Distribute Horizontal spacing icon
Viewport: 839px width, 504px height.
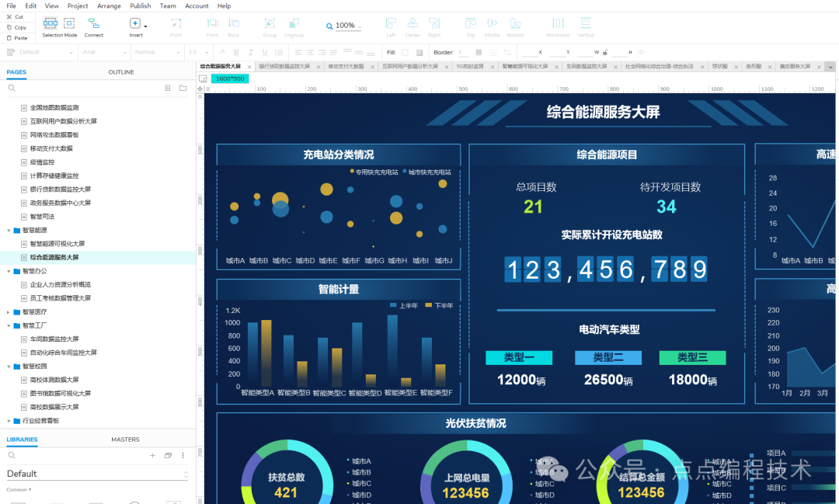(x=558, y=23)
